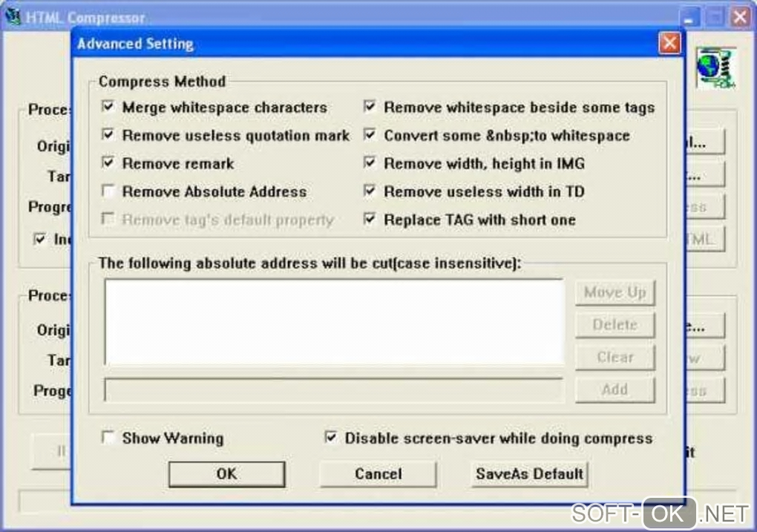757x532 pixels.
Task: Close the Advanced Setting dialog
Action: point(669,44)
